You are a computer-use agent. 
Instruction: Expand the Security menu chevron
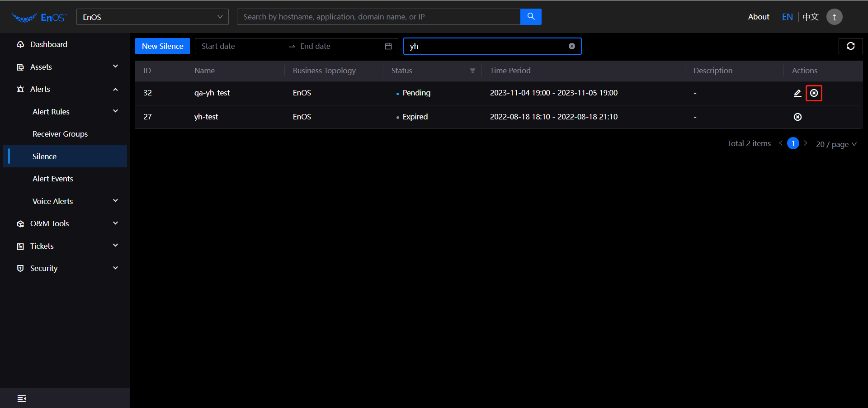[115, 268]
